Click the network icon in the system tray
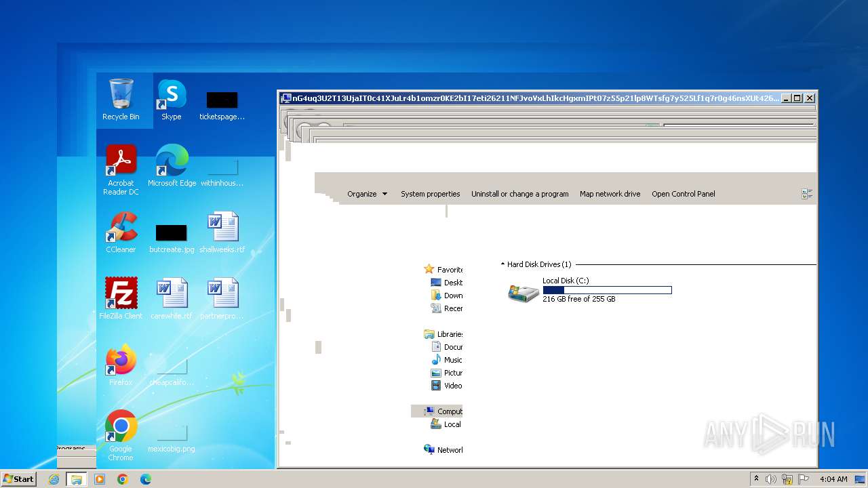 [787, 479]
